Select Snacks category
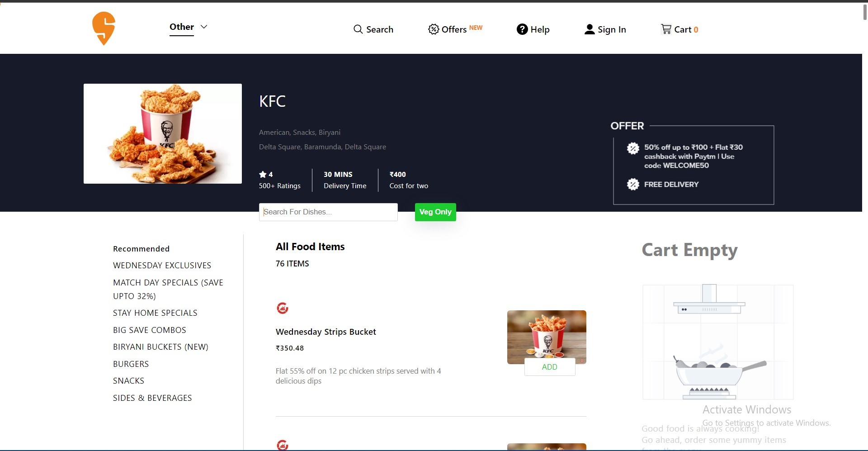Screen dimensions: 868x451 128,381
